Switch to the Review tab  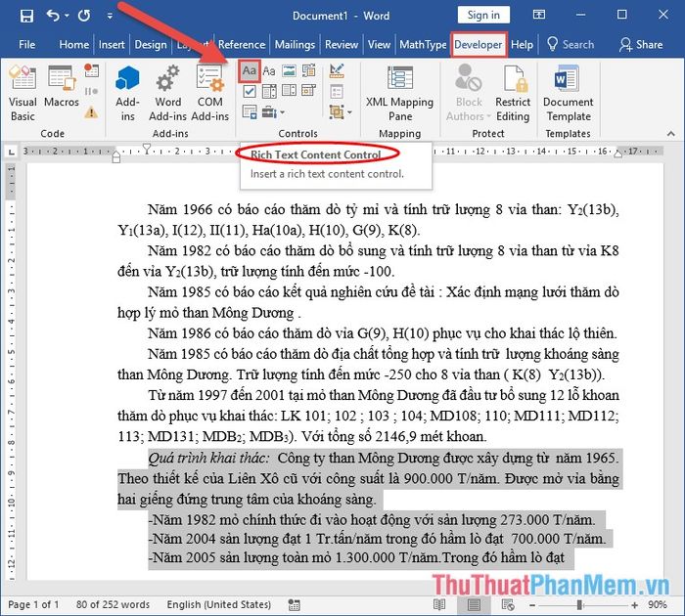coord(342,45)
